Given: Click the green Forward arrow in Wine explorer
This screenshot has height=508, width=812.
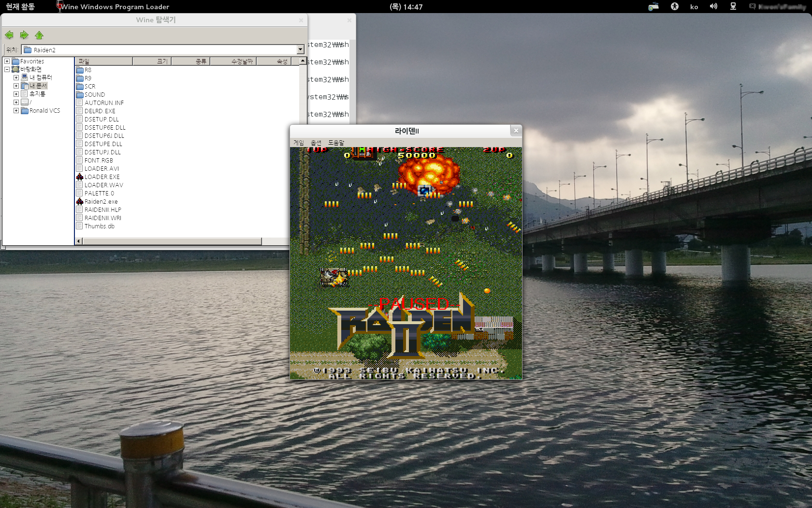Looking at the screenshot, I should [x=24, y=35].
